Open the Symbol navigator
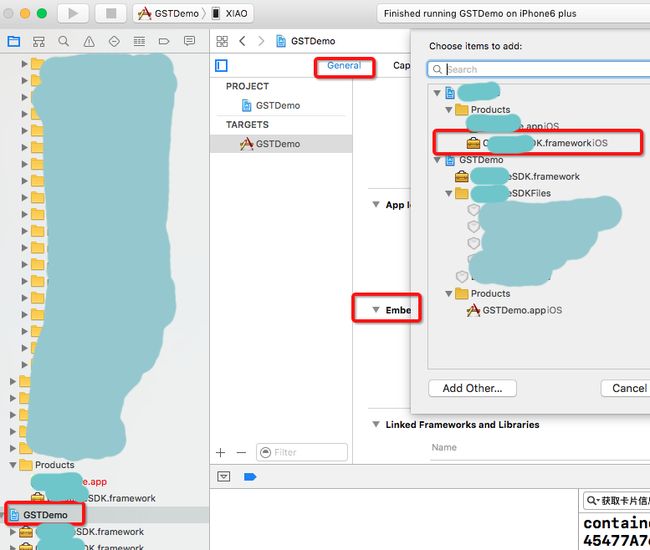Image resolution: width=650 pixels, height=550 pixels. (39, 41)
